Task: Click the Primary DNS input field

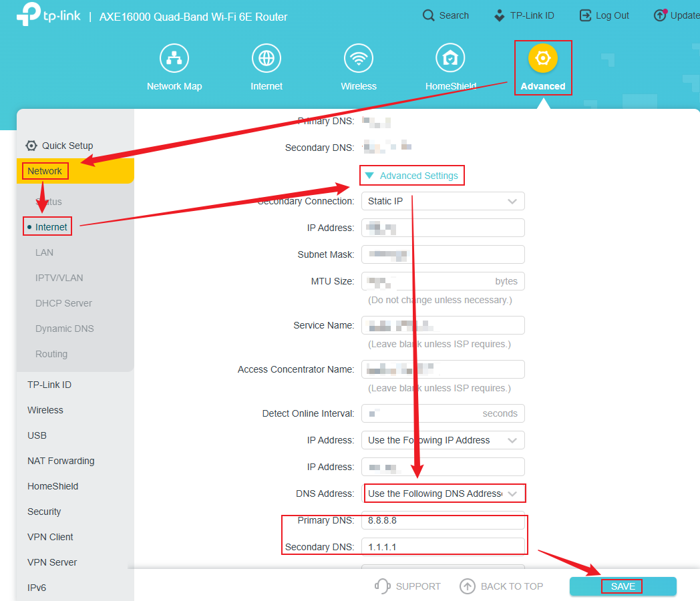Action: point(443,520)
